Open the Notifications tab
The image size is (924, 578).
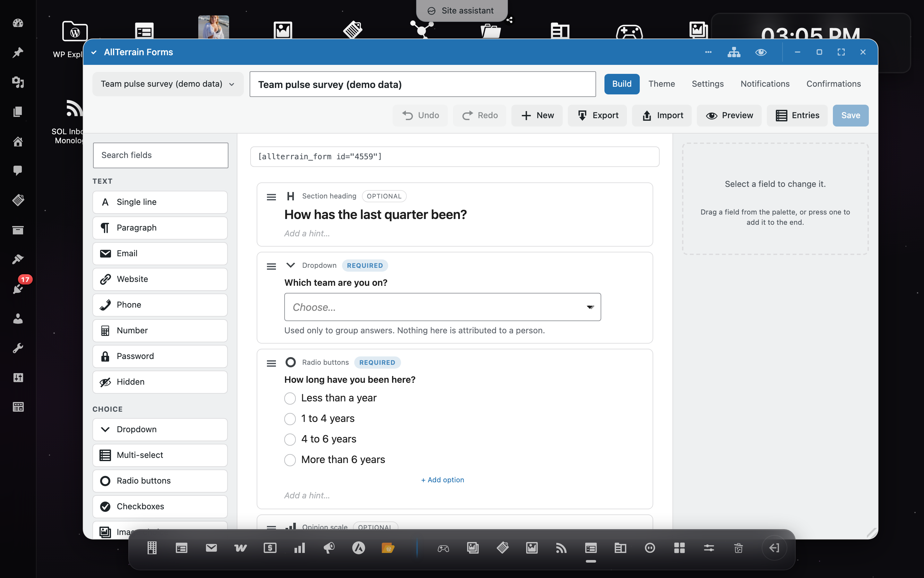765,84
